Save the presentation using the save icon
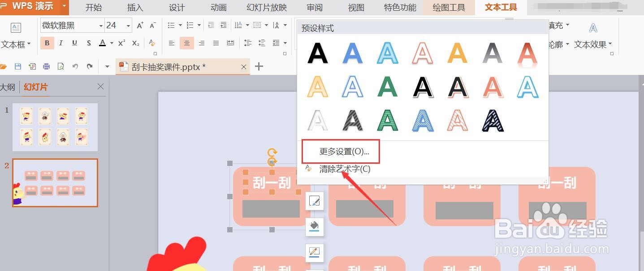 (18, 66)
